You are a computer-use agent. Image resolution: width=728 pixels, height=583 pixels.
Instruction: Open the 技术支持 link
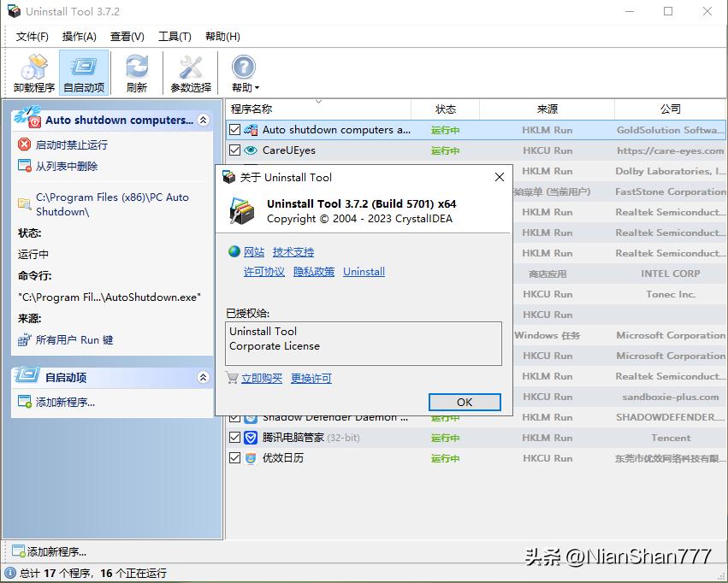[x=293, y=252]
